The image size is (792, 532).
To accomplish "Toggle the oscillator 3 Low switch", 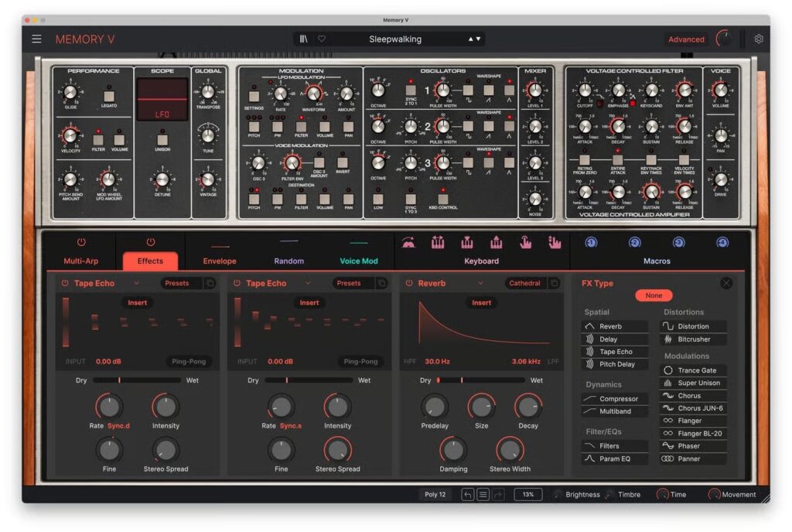I will tap(377, 199).
